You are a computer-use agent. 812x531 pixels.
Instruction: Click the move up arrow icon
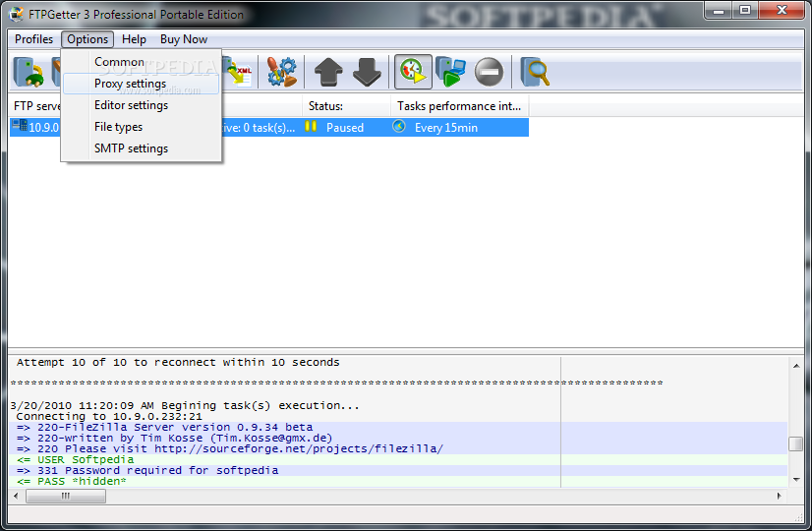point(328,72)
